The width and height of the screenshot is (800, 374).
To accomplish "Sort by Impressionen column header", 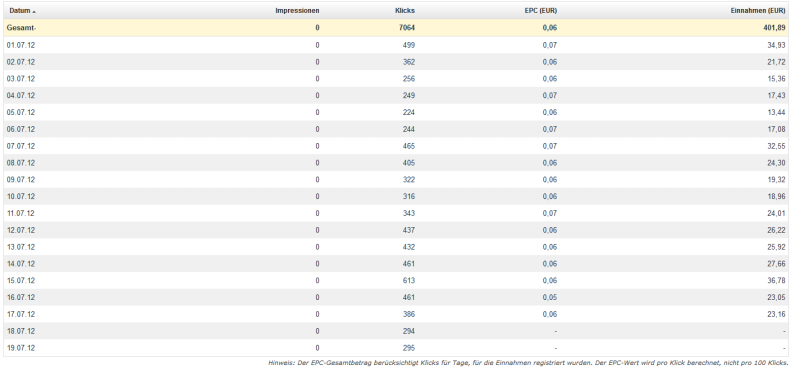I will tap(297, 11).
